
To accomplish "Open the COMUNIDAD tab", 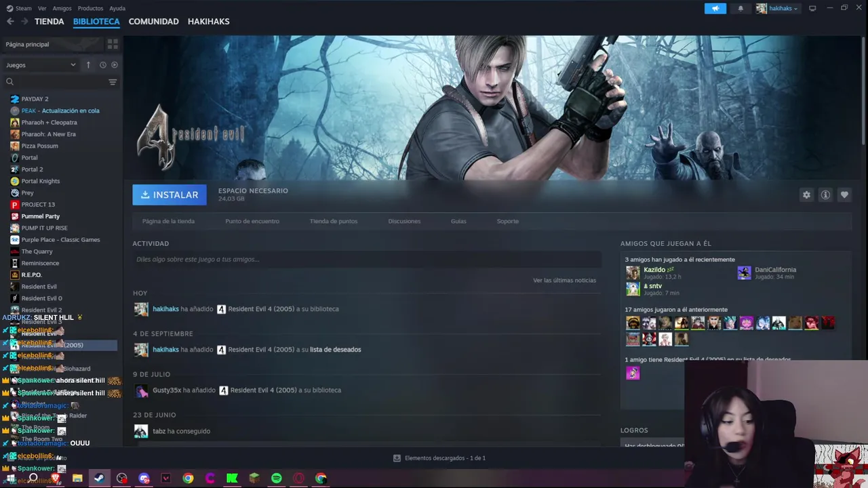I will coord(154,22).
